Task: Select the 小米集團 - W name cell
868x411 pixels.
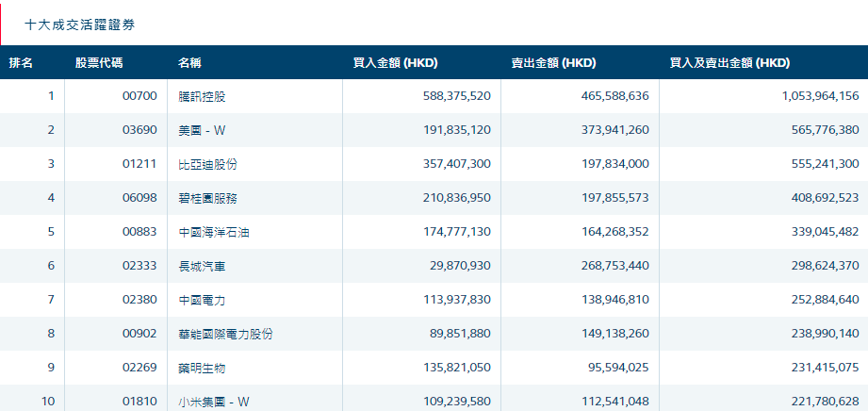Action: point(214,401)
